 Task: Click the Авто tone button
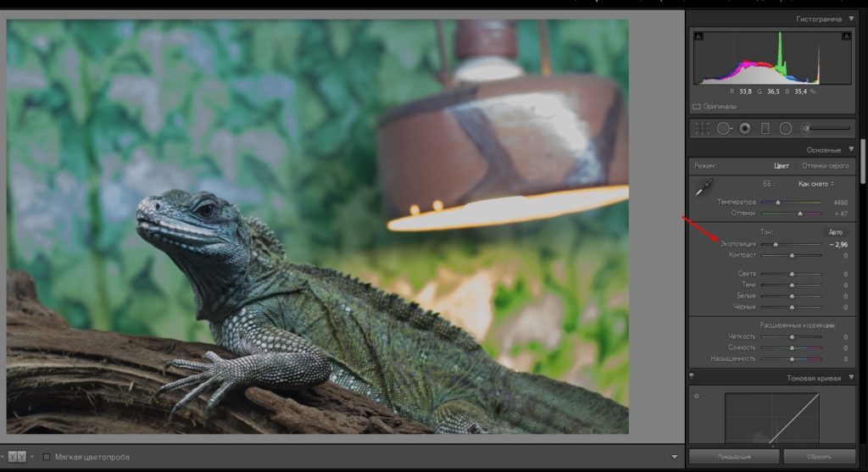[x=835, y=231]
